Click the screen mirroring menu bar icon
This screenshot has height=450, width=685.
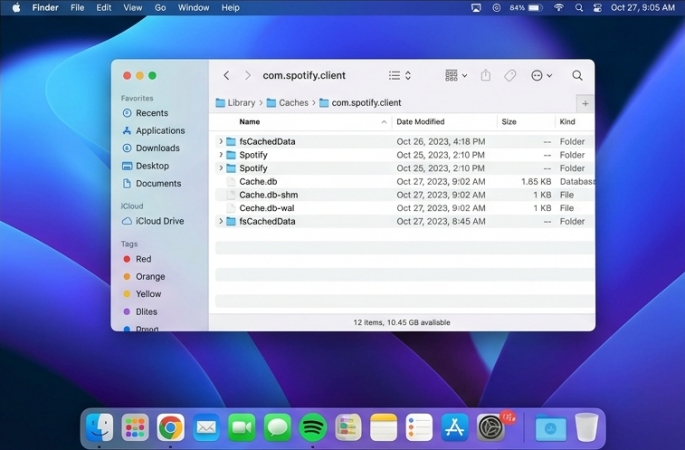coord(476,8)
